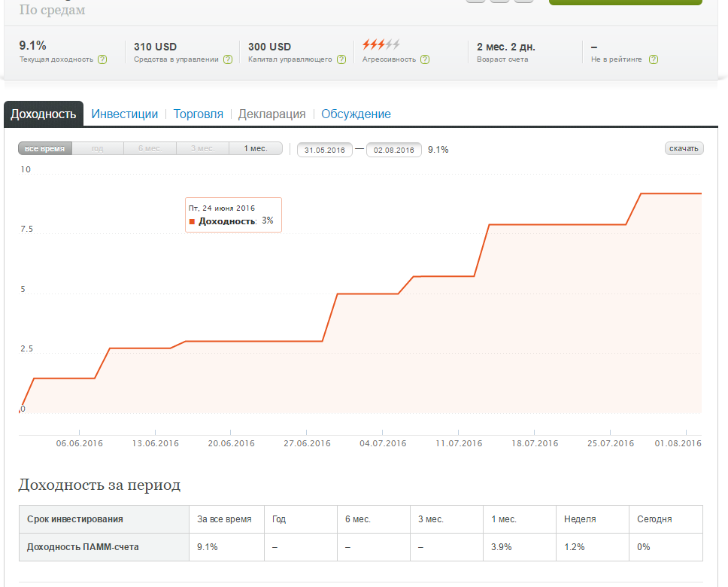Open help icon next to Агрессивность
728x587 pixels.
(425, 59)
